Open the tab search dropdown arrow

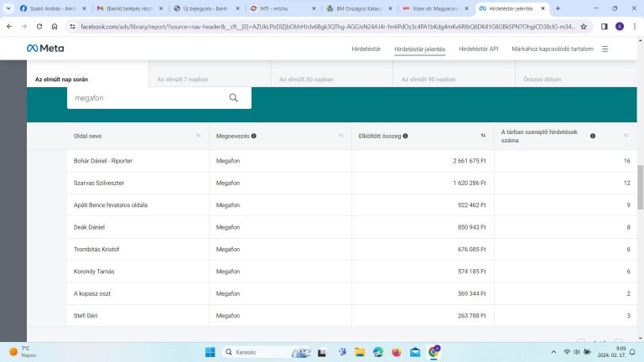[x=8, y=8]
